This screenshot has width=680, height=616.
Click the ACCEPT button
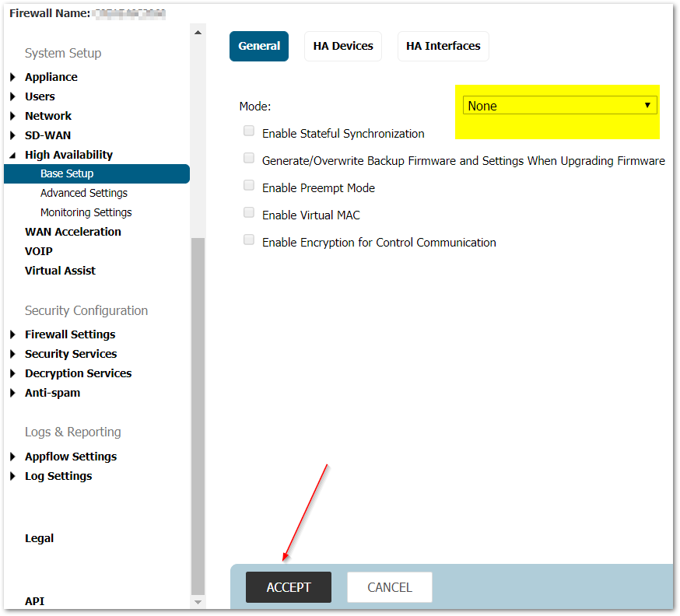coord(289,587)
